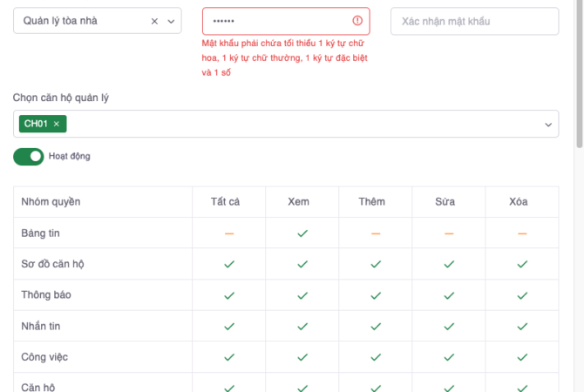584x392 pixels.
Task: Switch off the Hoạt động toggle
Action: [29, 157]
